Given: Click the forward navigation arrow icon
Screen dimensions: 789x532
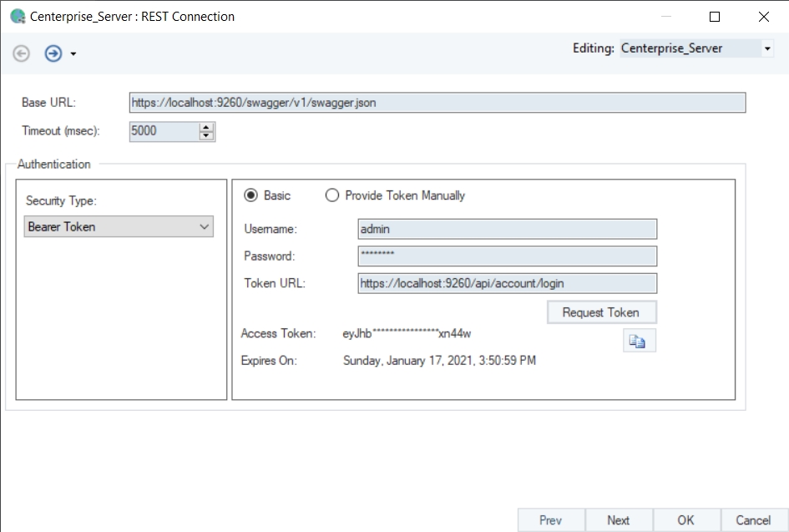Looking at the screenshot, I should point(53,53).
